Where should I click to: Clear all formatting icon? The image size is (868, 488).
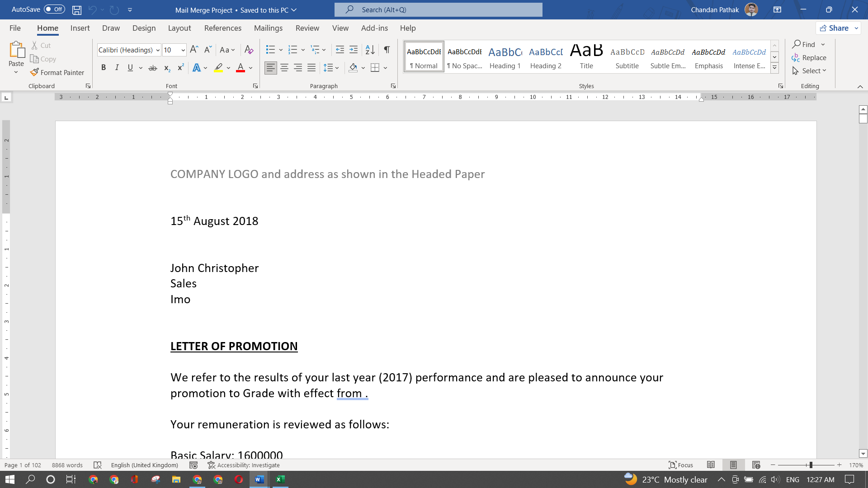(249, 50)
